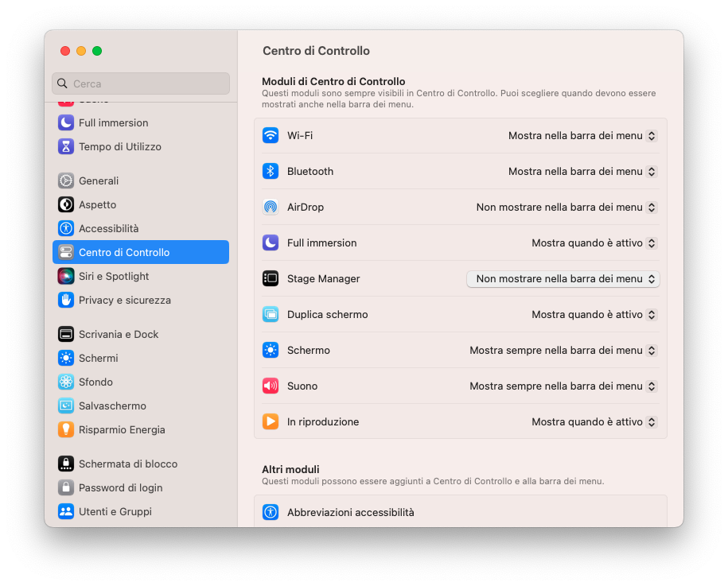
Task: Click the Siri e Spotlight icon
Action: (x=66, y=276)
